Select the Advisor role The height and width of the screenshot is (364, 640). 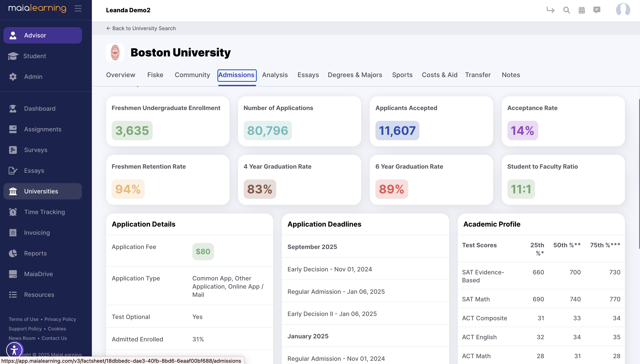[x=42, y=35]
